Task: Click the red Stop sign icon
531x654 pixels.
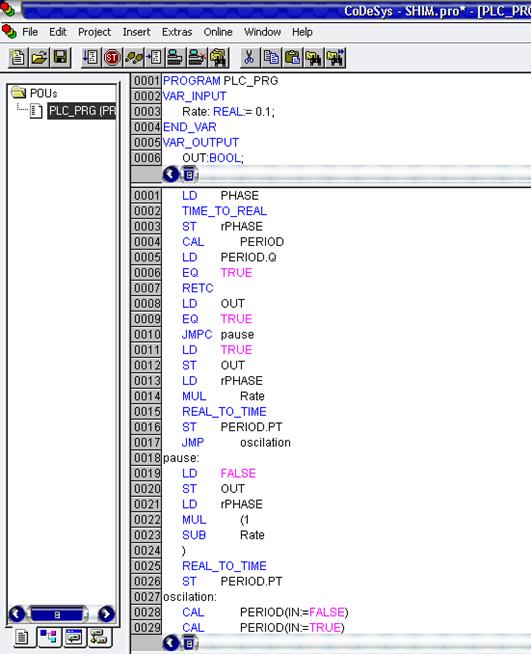Action: click(112, 58)
